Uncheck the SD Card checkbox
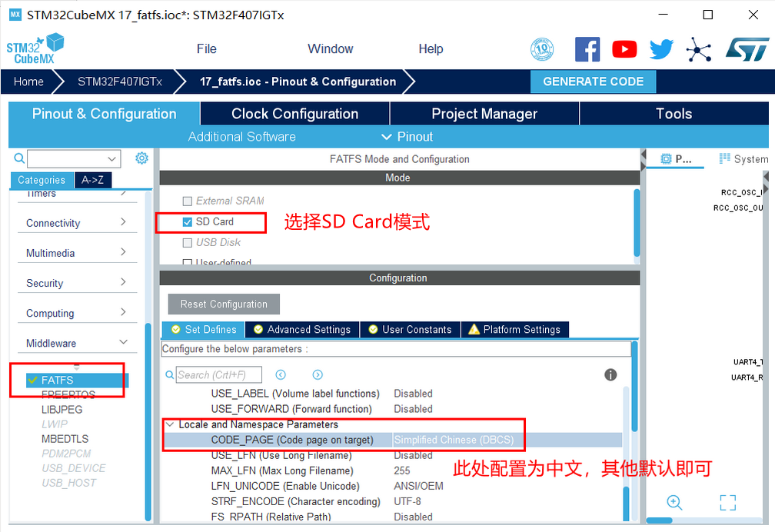This screenshot has width=775, height=532. coord(188,222)
